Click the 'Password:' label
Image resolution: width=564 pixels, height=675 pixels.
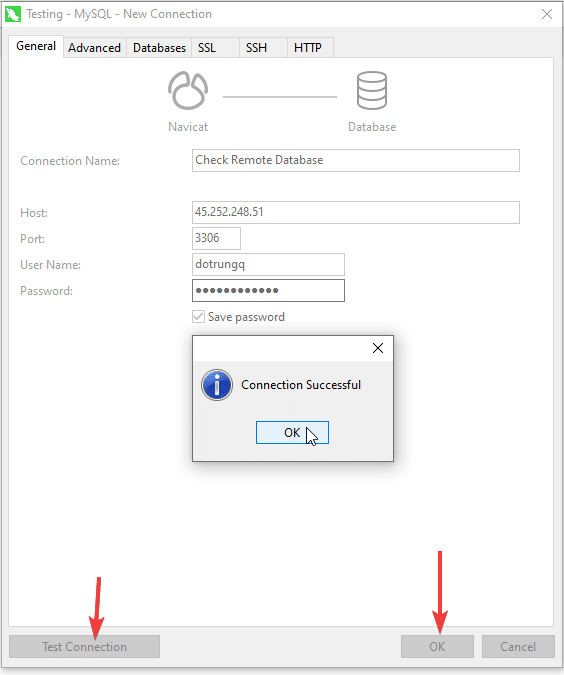click(46, 291)
